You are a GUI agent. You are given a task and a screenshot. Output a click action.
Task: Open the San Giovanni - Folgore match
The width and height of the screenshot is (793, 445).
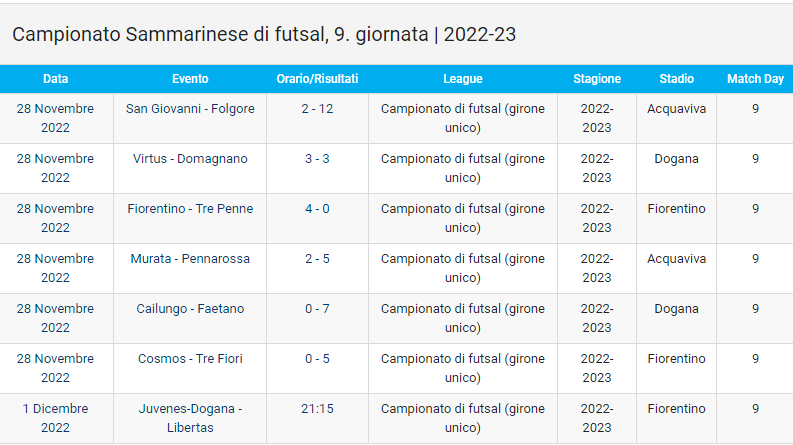(190, 109)
